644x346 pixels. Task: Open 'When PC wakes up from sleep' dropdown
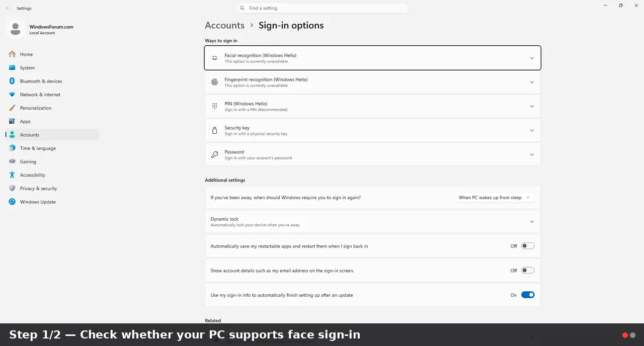(495, 198)
